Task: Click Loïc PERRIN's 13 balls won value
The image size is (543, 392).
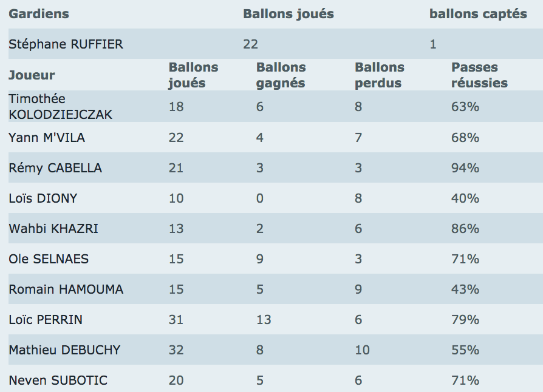Action: pos(264,320)
